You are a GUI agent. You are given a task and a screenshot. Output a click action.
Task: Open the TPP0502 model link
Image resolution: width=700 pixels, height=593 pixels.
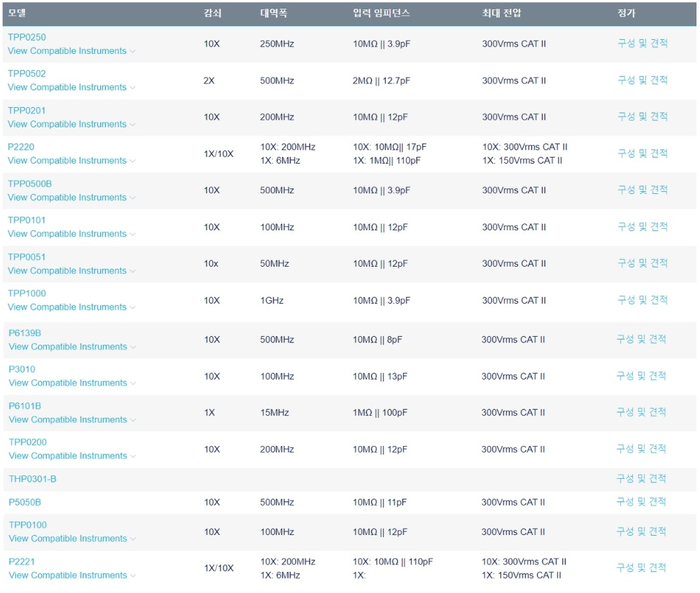click(x=27, y=74)
